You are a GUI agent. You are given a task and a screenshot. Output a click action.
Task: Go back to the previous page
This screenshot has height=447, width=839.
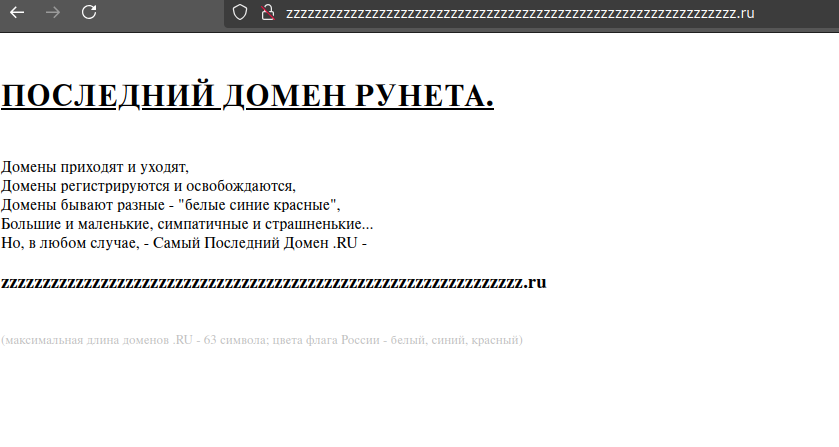(x=17, y=12)
